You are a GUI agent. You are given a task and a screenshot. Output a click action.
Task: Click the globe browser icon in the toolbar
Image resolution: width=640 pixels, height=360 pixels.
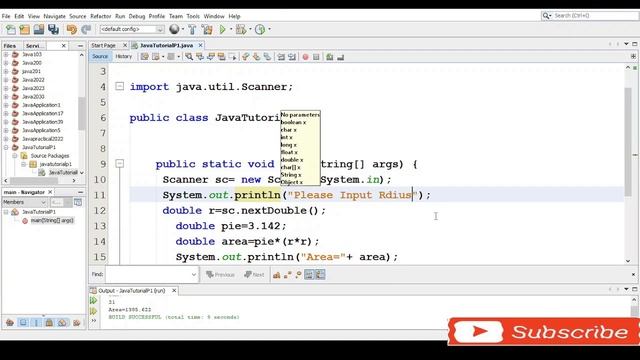click(174, 29)
